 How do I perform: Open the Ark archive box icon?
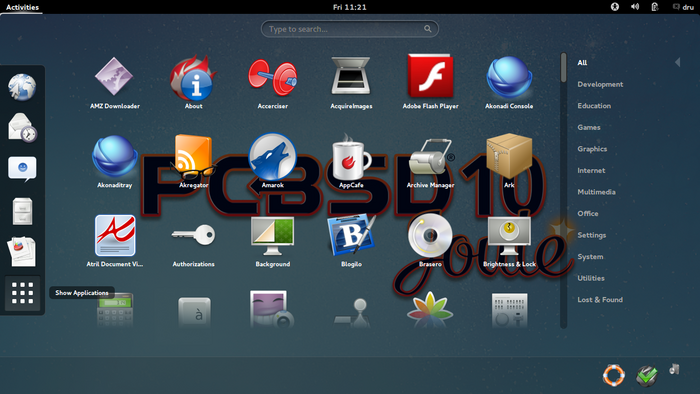click(509, 156)
